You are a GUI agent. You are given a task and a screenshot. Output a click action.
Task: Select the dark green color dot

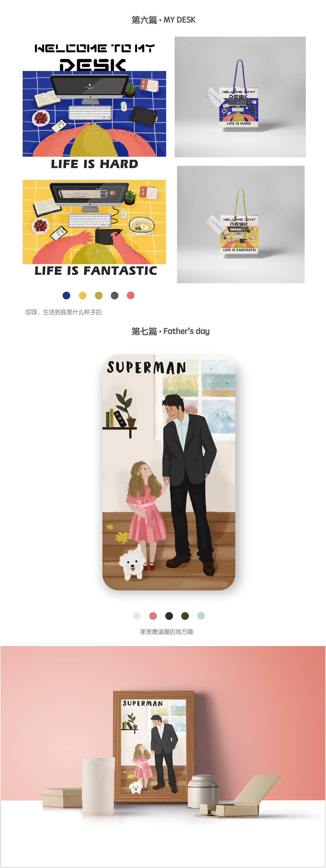coord(185,616)
